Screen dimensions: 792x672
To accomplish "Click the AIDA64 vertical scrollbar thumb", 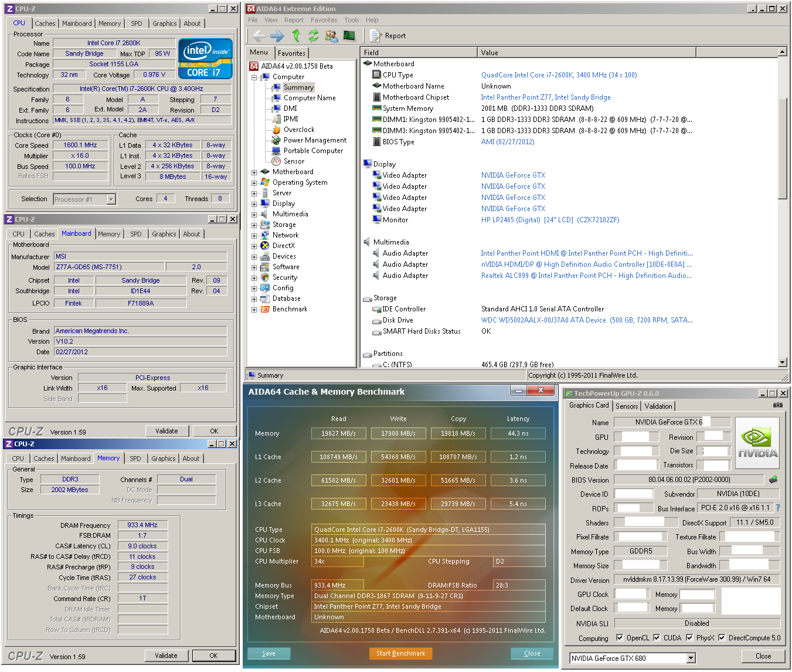I will click(782, 148).
